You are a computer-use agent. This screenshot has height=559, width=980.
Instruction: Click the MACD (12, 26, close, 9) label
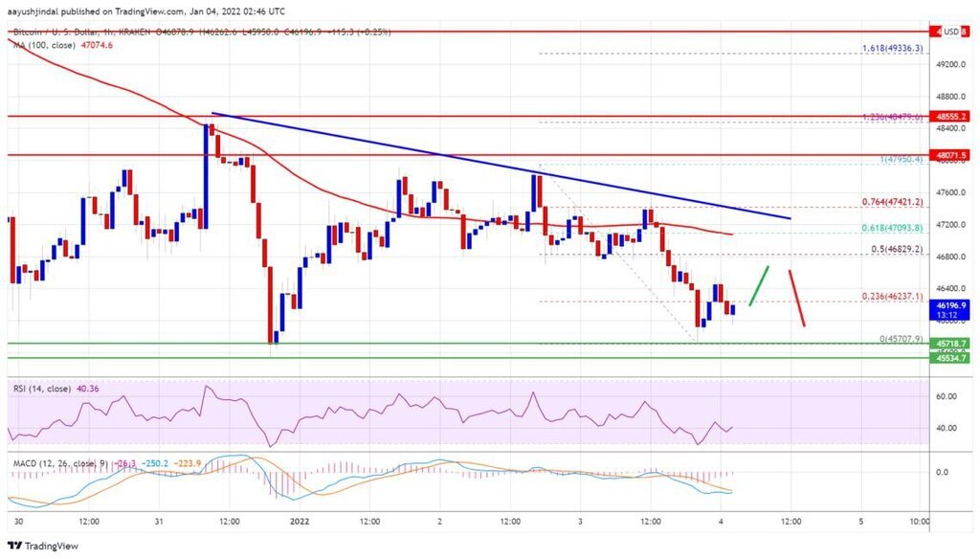click(58, 463)
